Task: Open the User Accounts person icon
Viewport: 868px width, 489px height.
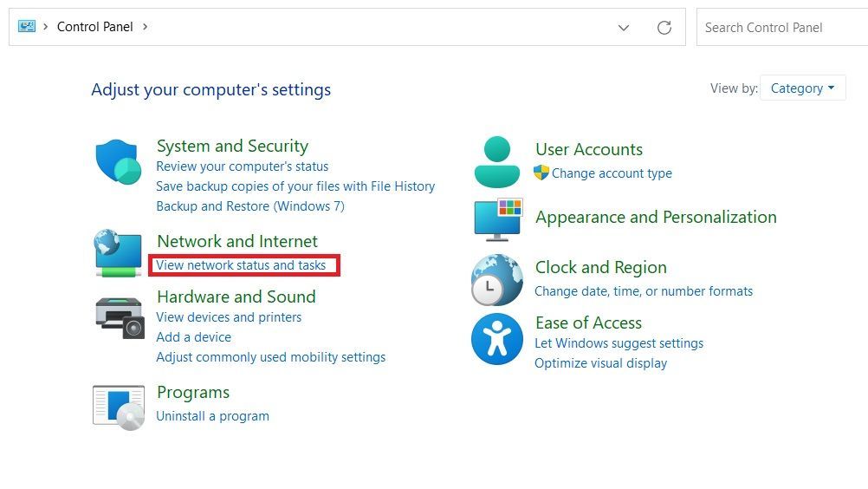Action: (497, 162)
